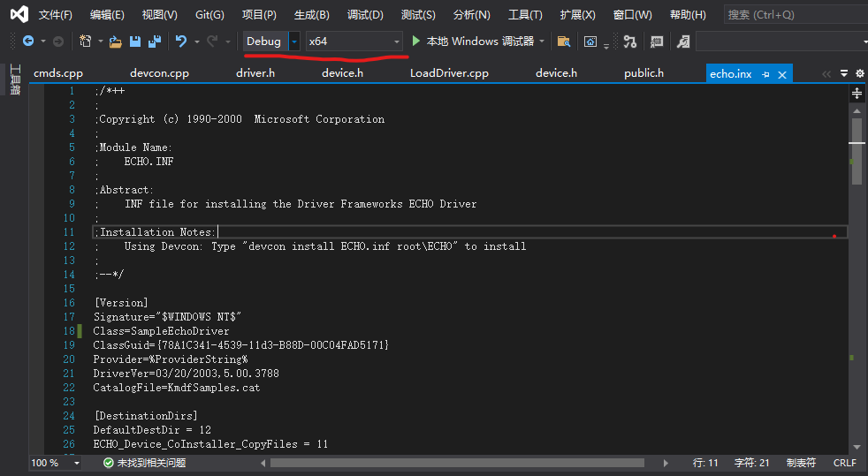
Task: Undo the last action
Action: pos(181,41)
